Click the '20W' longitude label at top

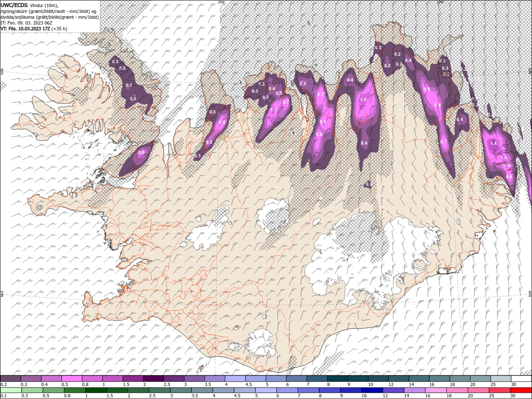click(221, 2)
